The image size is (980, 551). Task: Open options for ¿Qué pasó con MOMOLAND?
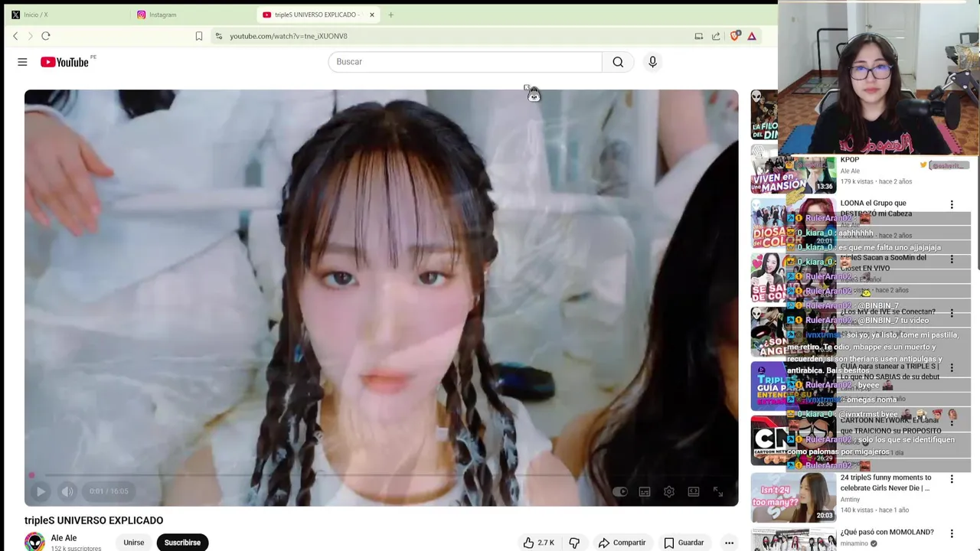click(952, 533)
